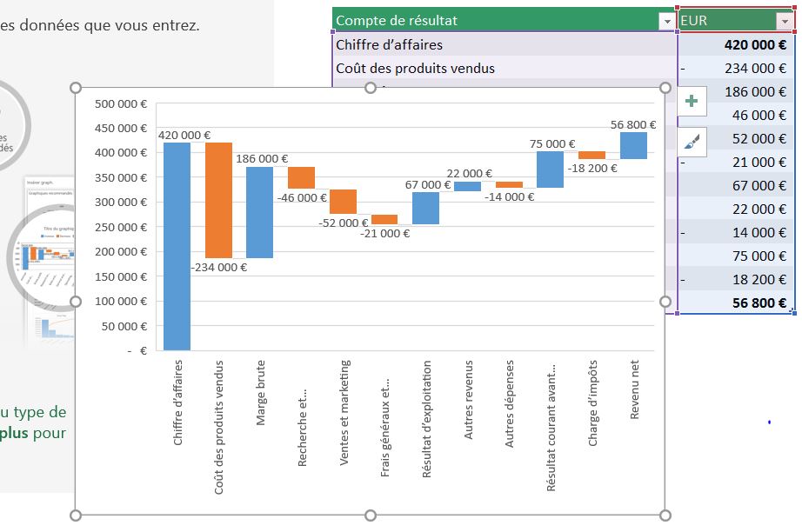Select the table cell showing 14 000 €

click(737, 232)
